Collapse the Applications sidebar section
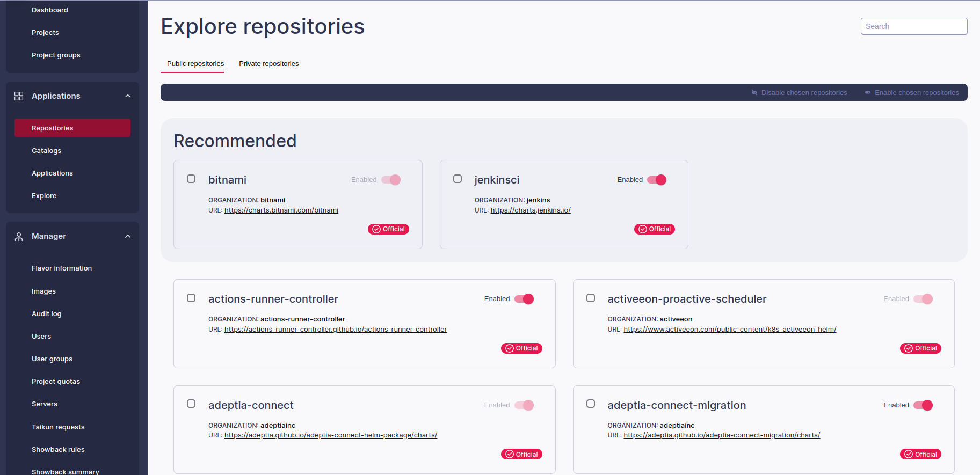Image resolution: width=980 pixels, height=475 pixels. [128, 96]
